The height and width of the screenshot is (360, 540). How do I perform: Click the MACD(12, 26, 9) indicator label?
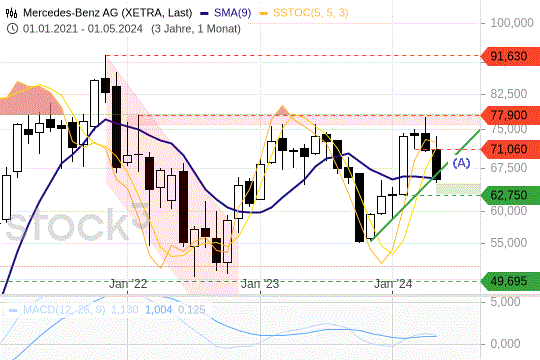point(64,310)
